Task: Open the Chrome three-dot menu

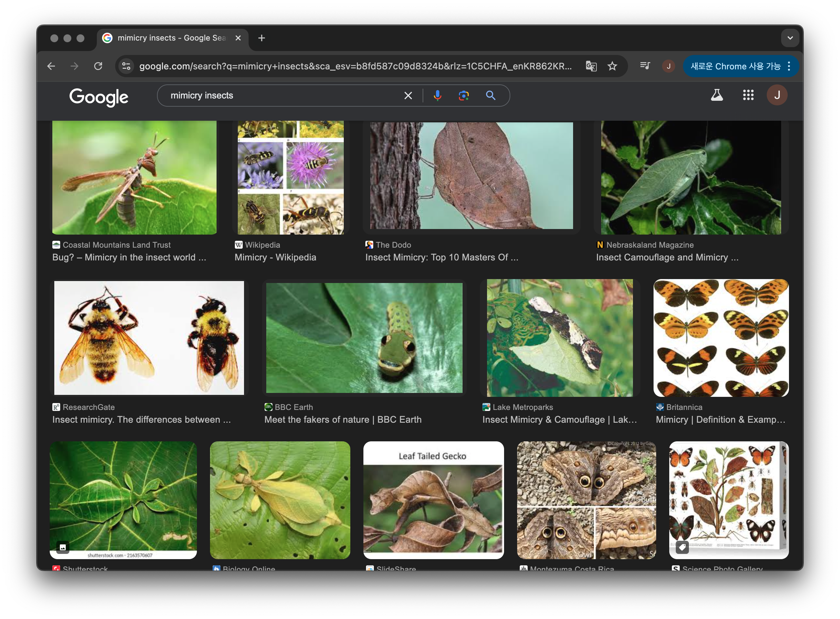Action: 789,66
